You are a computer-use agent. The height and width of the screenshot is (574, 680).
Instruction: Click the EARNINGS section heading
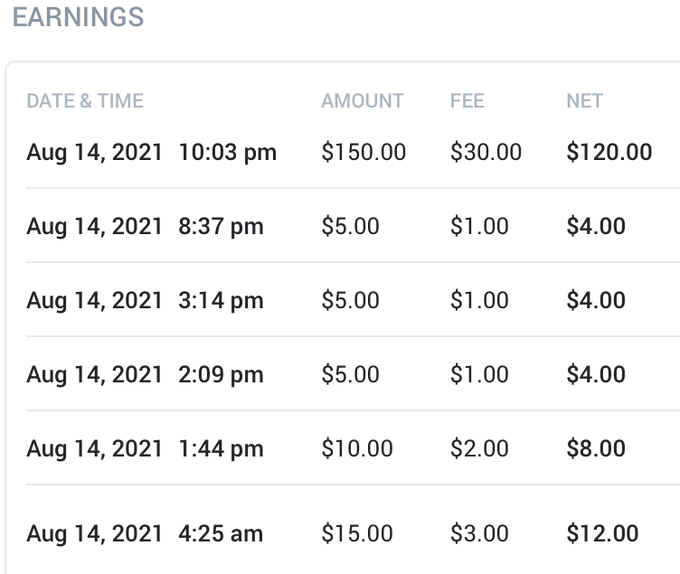78,18
